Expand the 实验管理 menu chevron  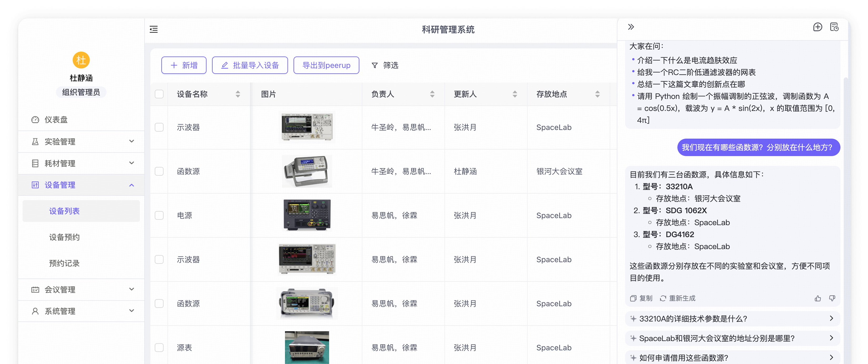coord(132,141)
